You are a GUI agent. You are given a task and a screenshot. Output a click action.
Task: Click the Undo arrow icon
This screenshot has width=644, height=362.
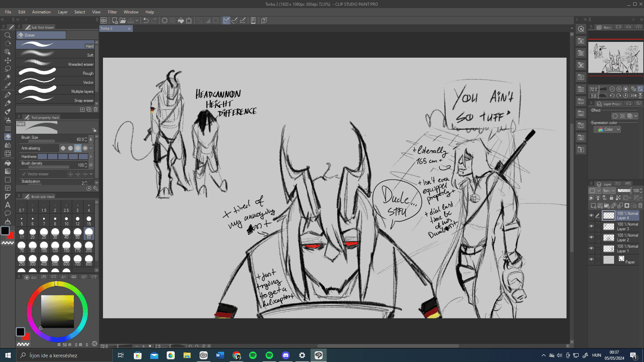tap(146, 20)
